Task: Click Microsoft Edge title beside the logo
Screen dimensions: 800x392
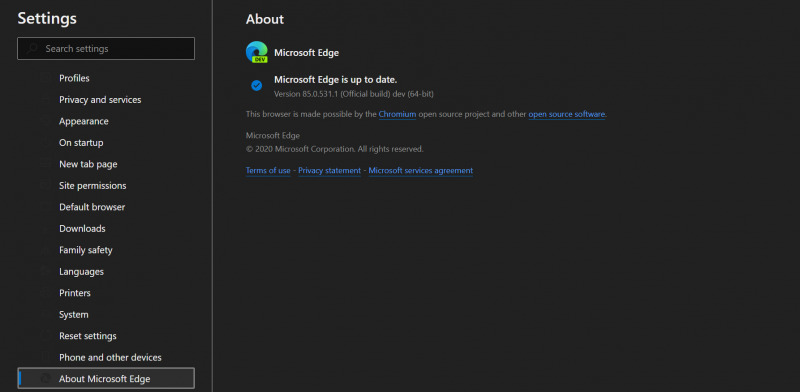Action: click(306, 53)
